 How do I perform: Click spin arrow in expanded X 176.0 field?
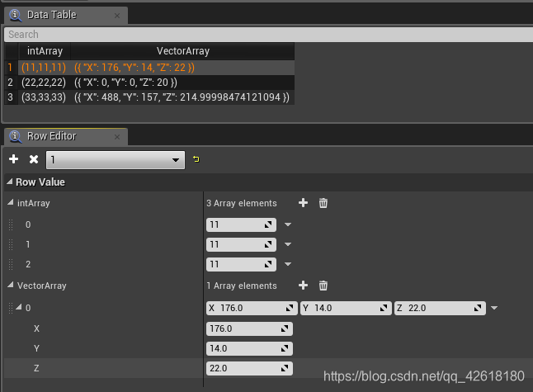point(285,328)
